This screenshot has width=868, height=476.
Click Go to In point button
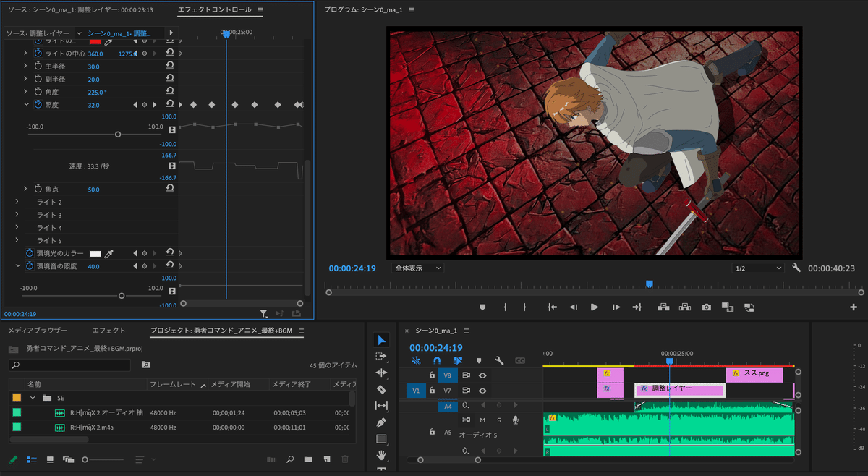pos(553,307)
